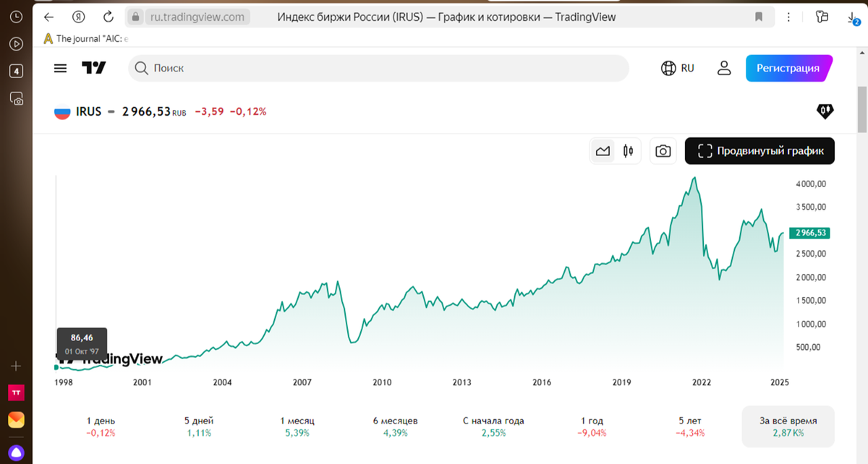Reload the page with the refresh icon
Viewport: 868px width, 464px height.
(x=107, y=16)
